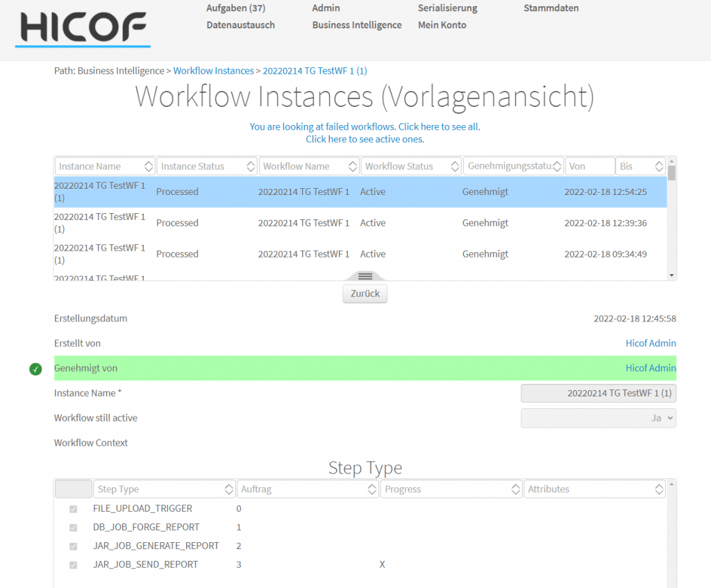The width and height of the screenshot is (711, 588).
Task: Sort by Workflow Name column arrows
Action: point(353,167)
